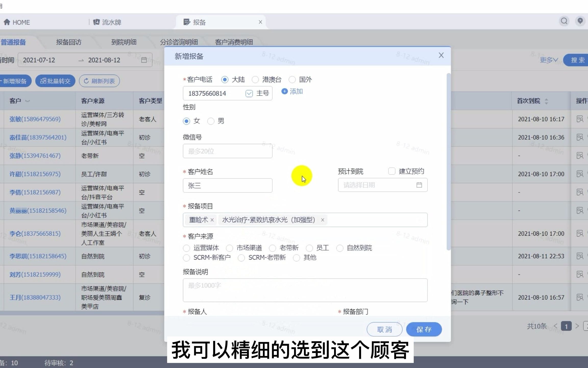Click action icon in 许甜 row
Screen dimensions: 588x368
[x=580, y=174]
